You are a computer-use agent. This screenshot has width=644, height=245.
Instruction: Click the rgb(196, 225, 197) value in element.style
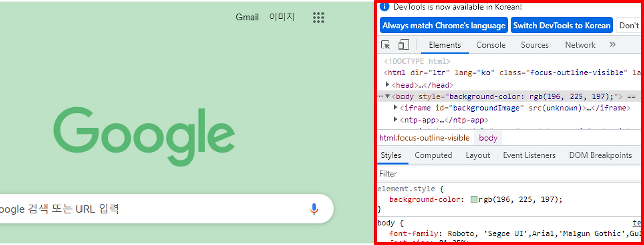[520, 200]
